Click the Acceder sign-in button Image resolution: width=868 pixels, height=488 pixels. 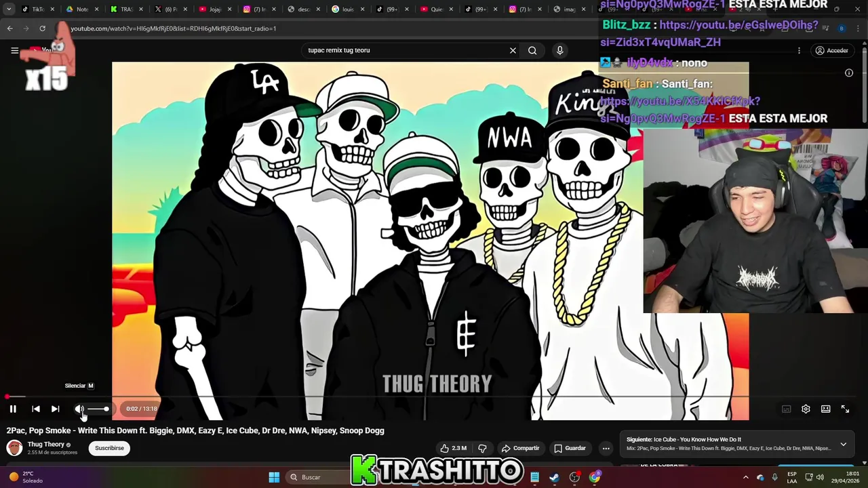tap(832, 50)
